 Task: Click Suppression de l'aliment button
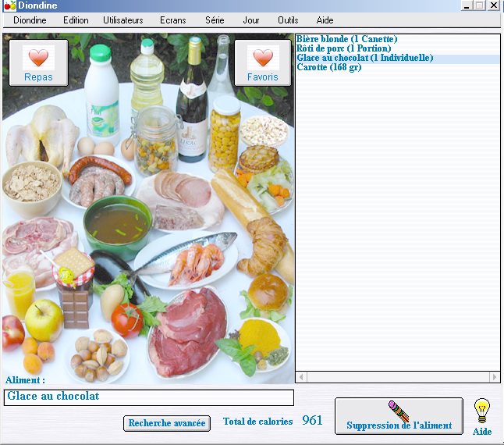[399, 416]
